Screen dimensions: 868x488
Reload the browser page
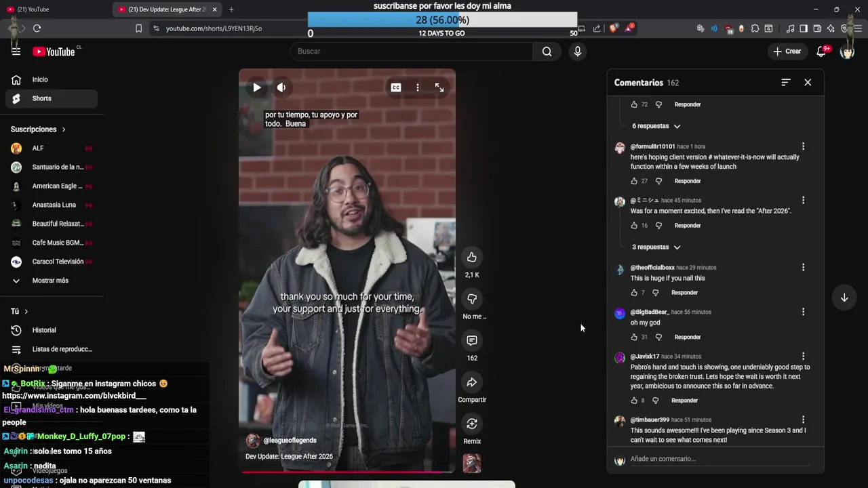[37, 28]
